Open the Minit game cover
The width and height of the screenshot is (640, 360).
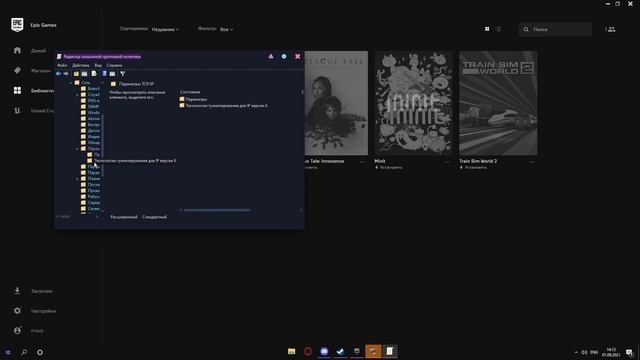413,103
